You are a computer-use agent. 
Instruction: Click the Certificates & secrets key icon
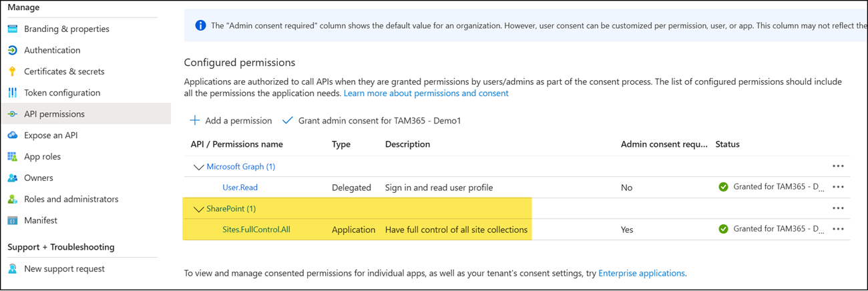tap(12, 71)
